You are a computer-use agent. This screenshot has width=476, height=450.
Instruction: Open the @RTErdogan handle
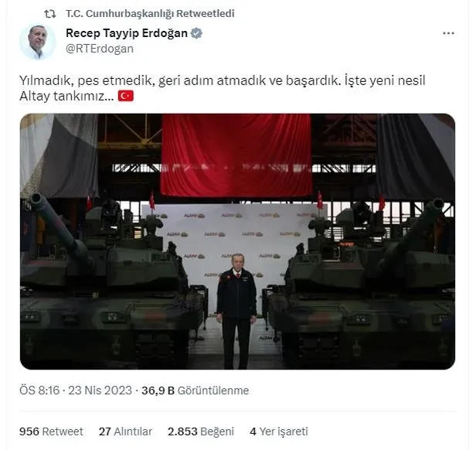click(100, 49)
